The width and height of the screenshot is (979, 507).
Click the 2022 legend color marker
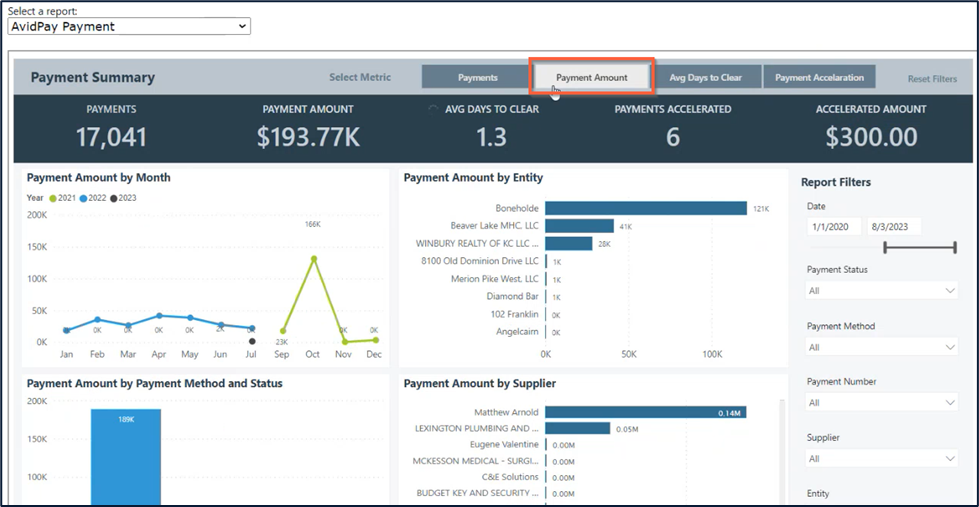coord(84,198)
